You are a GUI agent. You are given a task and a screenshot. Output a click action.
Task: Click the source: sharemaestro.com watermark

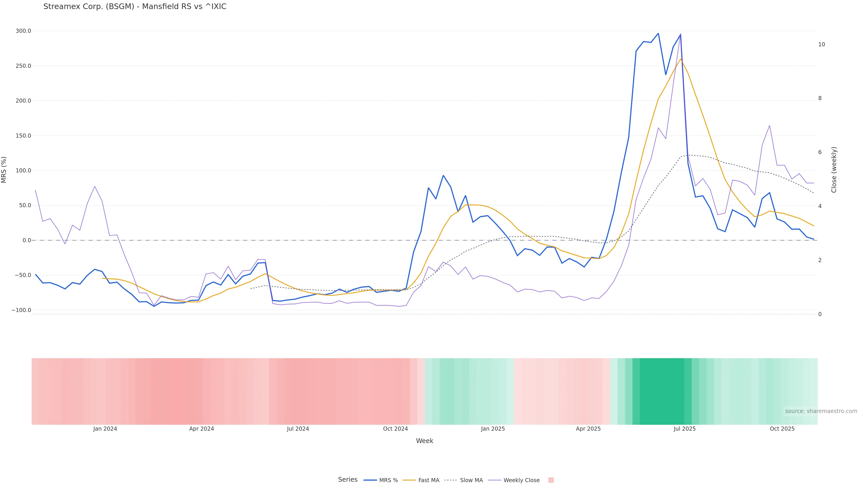(821, 411)
